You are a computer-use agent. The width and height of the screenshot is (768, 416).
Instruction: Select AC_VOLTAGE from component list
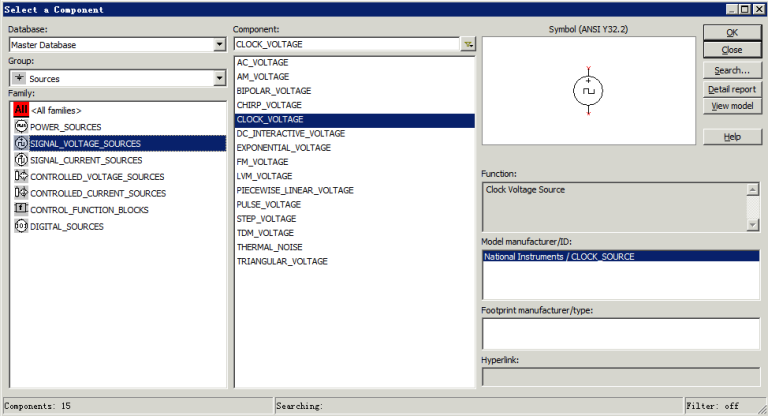tap(262, 62)
